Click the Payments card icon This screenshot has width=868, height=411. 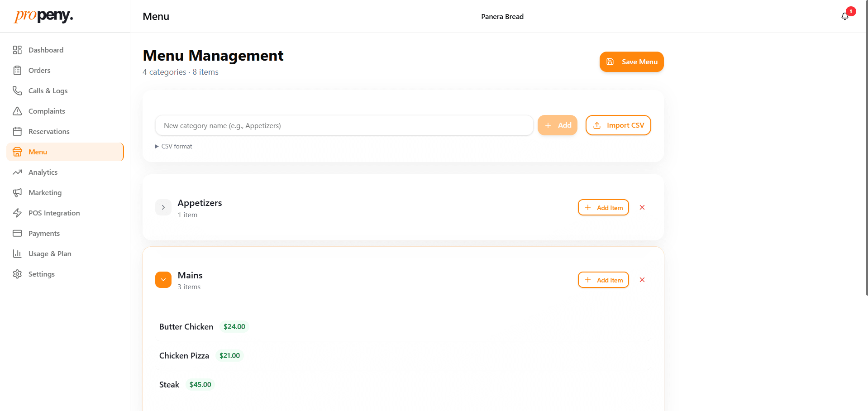17,233
